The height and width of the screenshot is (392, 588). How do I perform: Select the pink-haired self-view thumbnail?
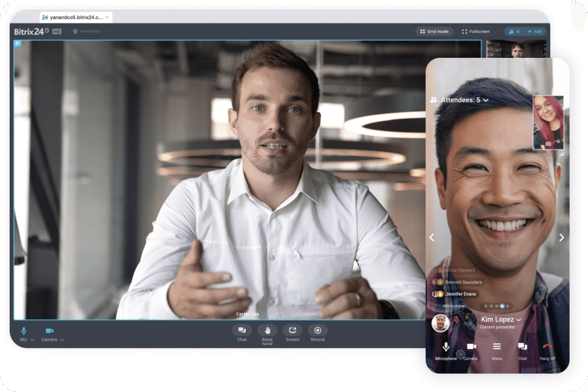click(x=548, y=122)
